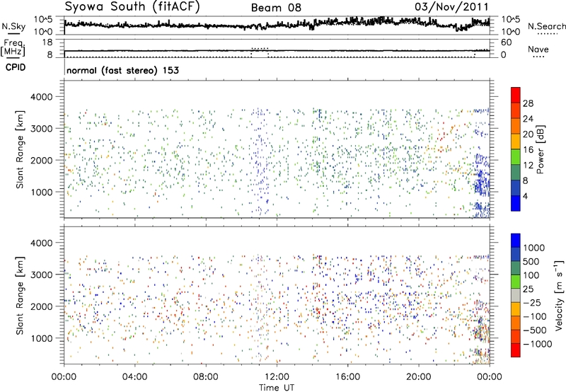Viewport: 566px width, 392px height.
Task: Select 'normal (fast stereo) 153' mode text
Action: [122, 70]
